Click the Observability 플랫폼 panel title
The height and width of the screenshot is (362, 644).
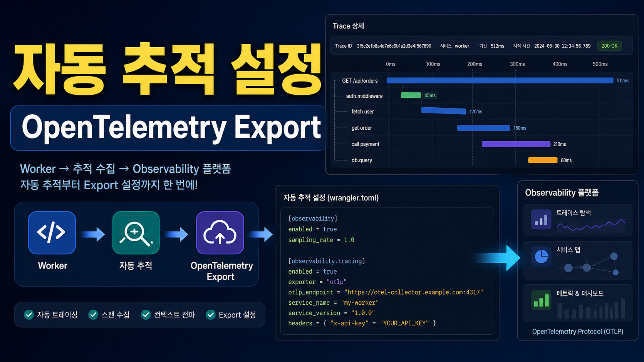562,193
